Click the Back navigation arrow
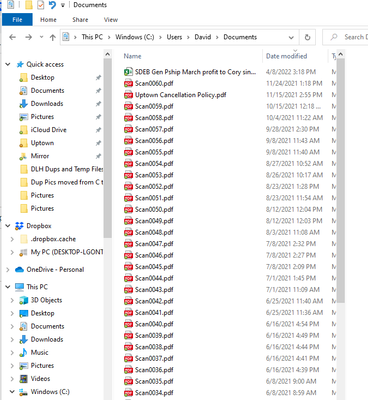 click(13, 37)
